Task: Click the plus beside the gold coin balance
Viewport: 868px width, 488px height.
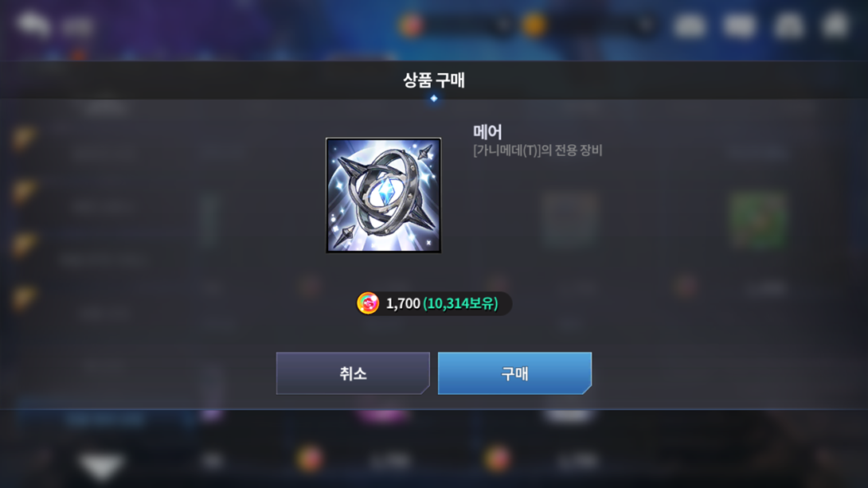Action: pyautogui.click(x=646, y=25)
